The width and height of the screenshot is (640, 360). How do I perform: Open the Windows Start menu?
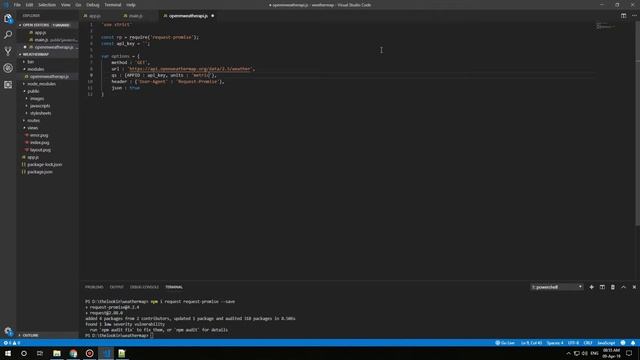8,353
